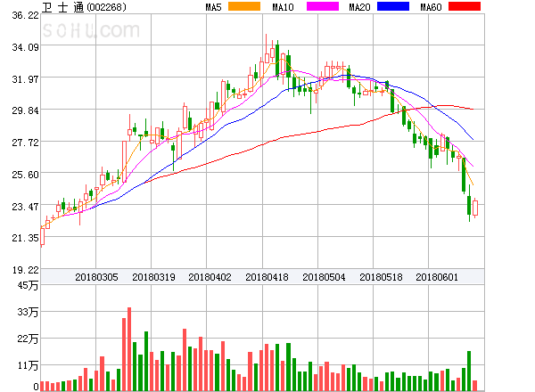Click the orange MA5 legend swatch
The width and height of the screenshot is (535, 392).
pyautogui.click(x=244, y=6)
